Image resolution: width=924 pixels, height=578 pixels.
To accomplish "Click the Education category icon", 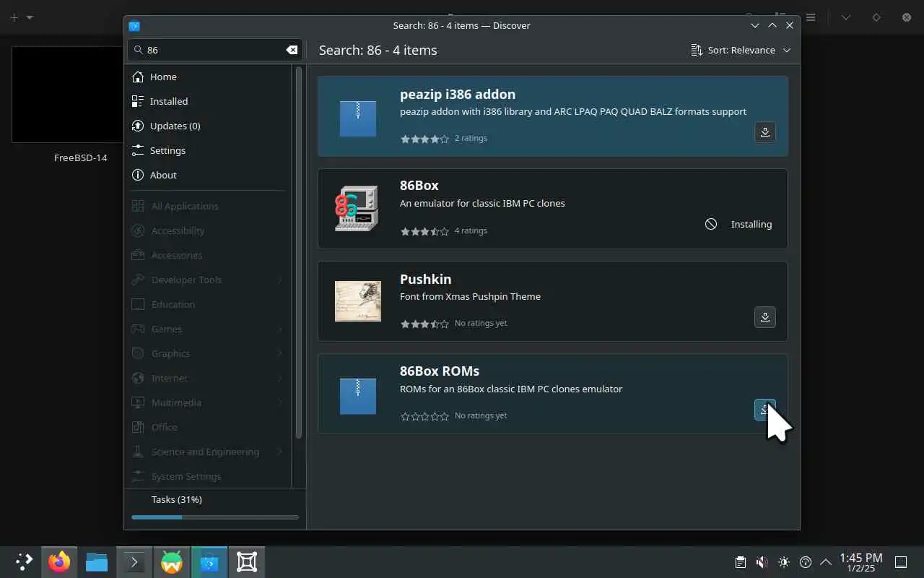I will click(138, 304).
